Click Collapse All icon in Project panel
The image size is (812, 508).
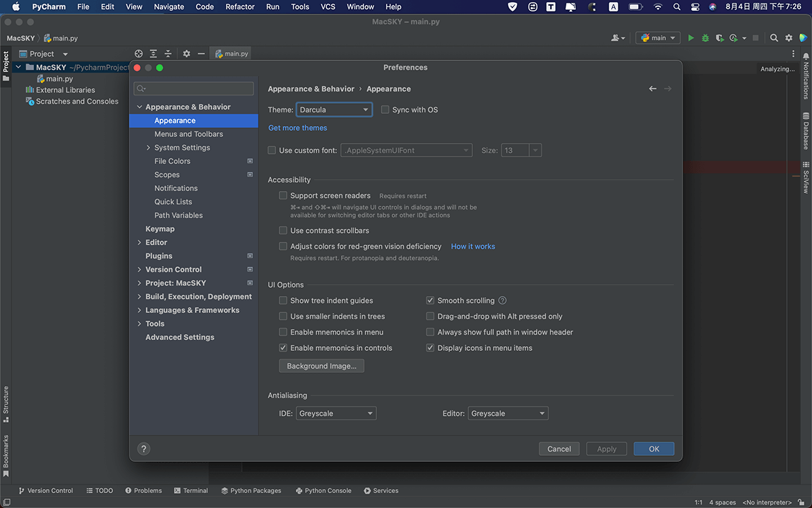[x=168, y=54]
